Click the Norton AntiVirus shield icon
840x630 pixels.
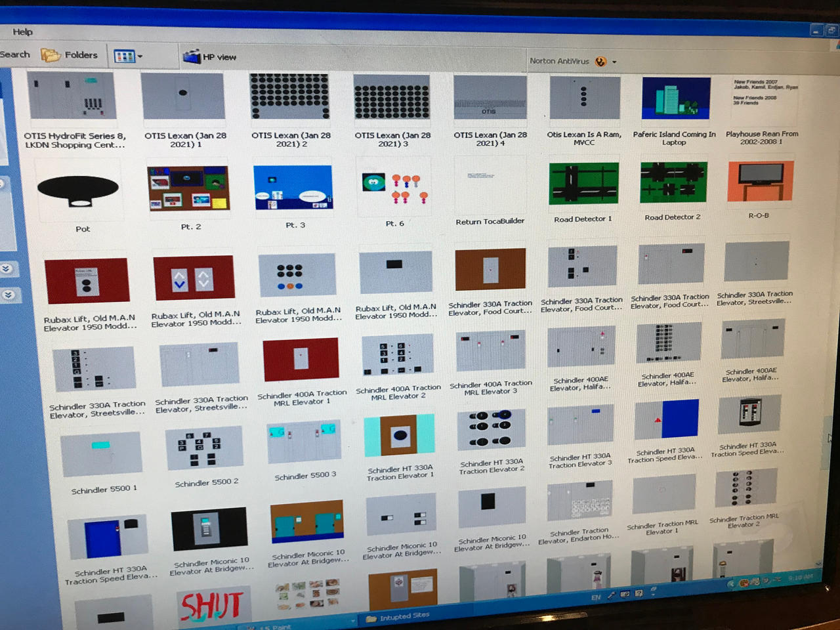(x=600, y=60)
